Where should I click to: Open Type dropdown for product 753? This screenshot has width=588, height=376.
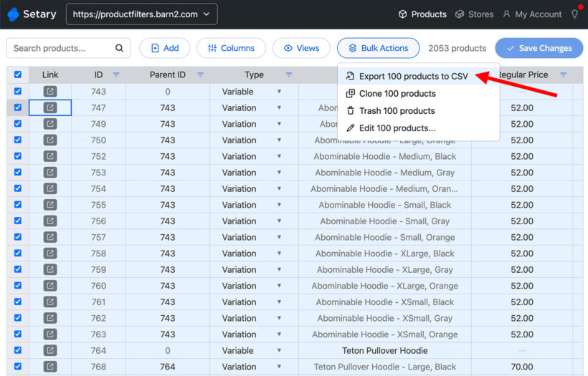279,173
